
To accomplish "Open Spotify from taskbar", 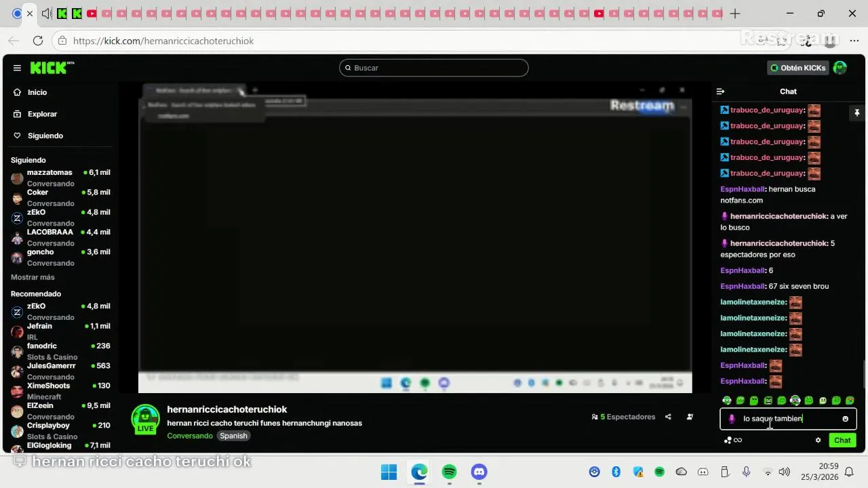I will [449, 472].
